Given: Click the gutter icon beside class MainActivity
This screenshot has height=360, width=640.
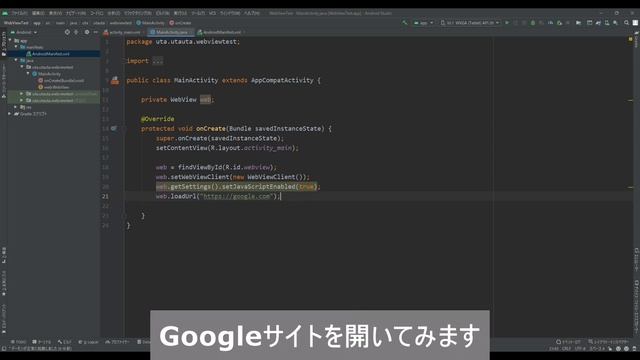Looking at the screenshot, I should (x=115, y=80).
